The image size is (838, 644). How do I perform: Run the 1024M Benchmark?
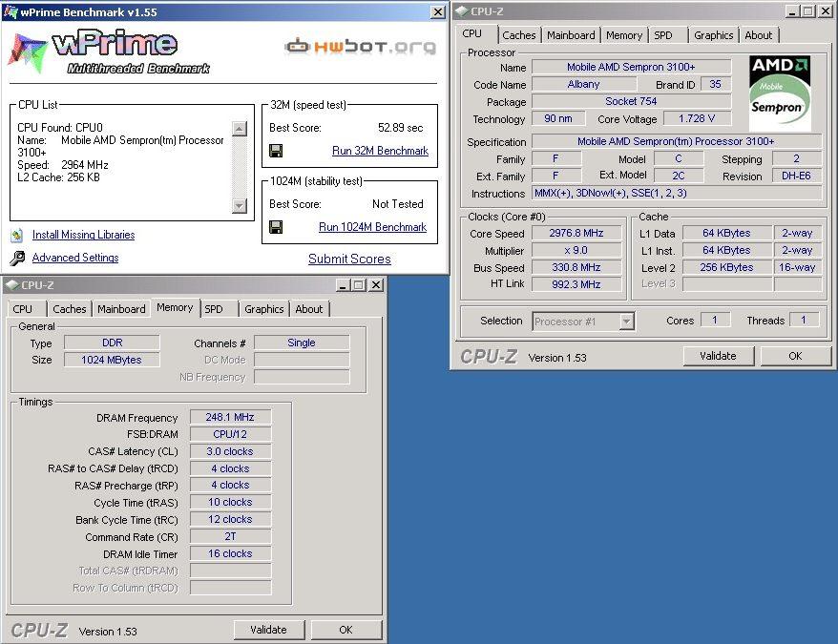pos(372,227)
